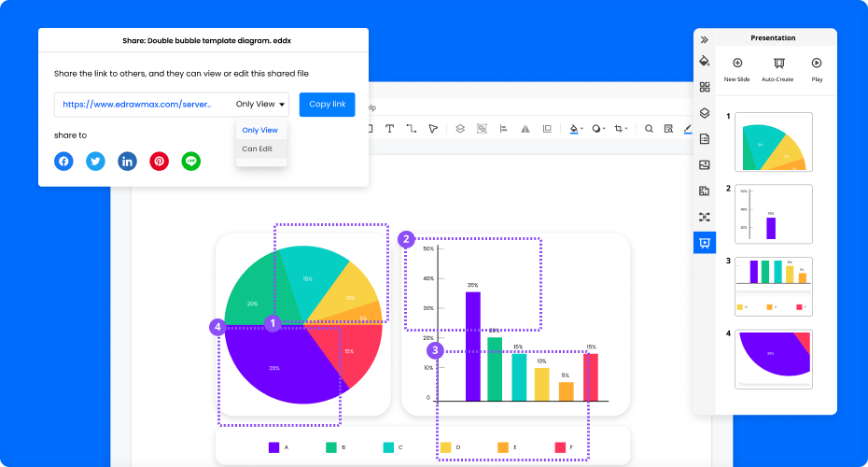868x467 pixels.
Task: Click the search magnifier in toolbar
Action: (649, 129)
